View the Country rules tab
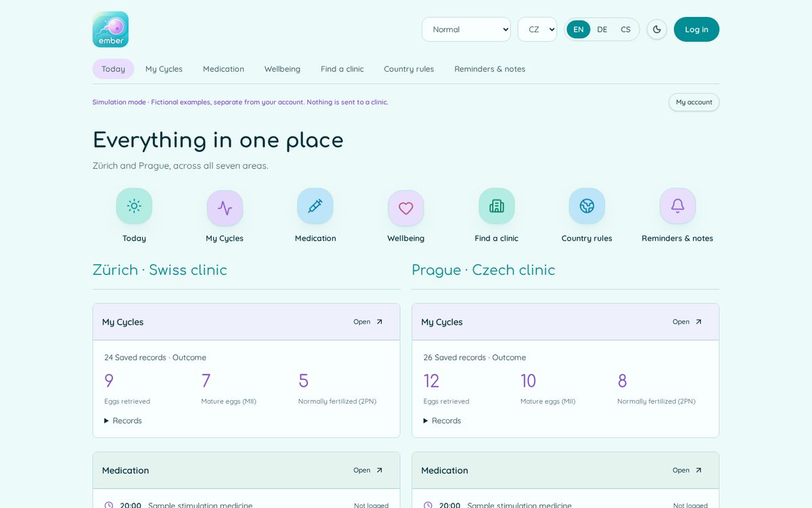This screenshot has width=812, height=508. pos(409,69)
